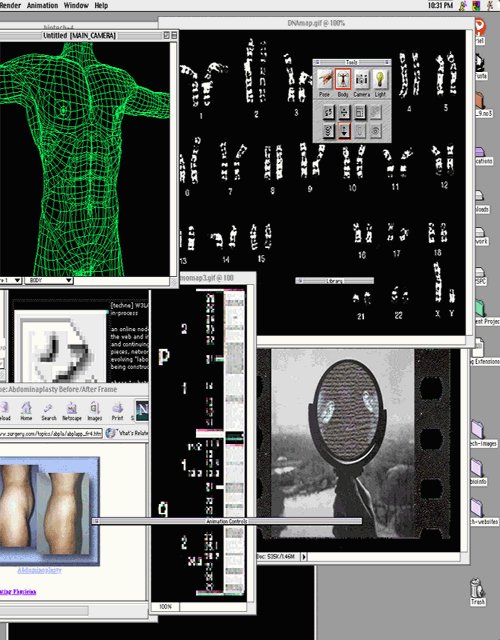Image resolution: width=500 pixels, height=640 pixels.
Task: Click the collapse box of MAIN_CAMERA window
Action: coord(174,36)
